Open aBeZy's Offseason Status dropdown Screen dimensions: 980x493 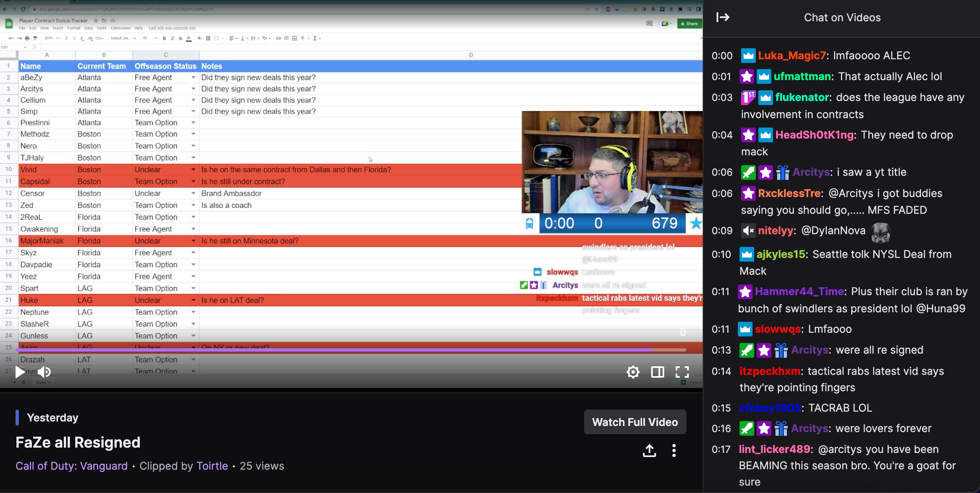coord(193,77)
